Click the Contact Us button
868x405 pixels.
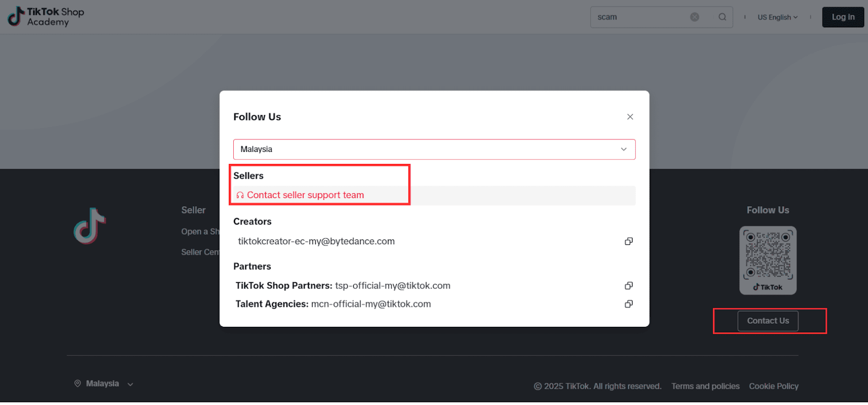coord(768,321)
